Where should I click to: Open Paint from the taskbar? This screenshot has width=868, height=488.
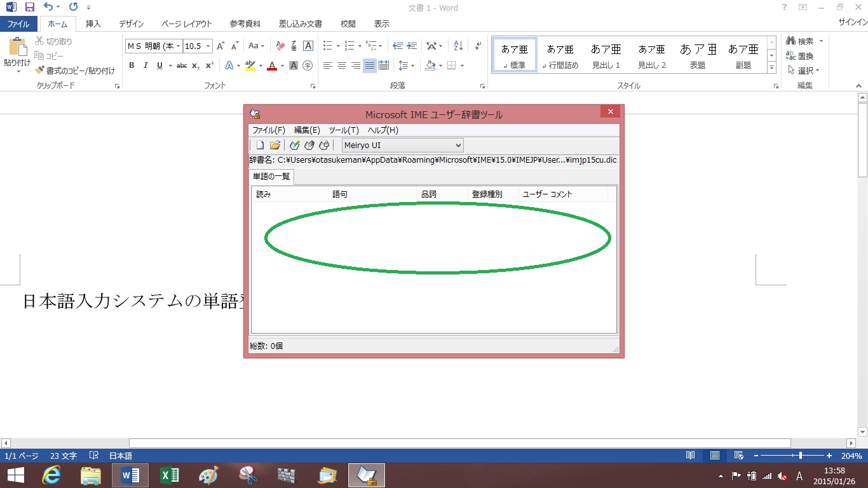[x=208, y=475]
